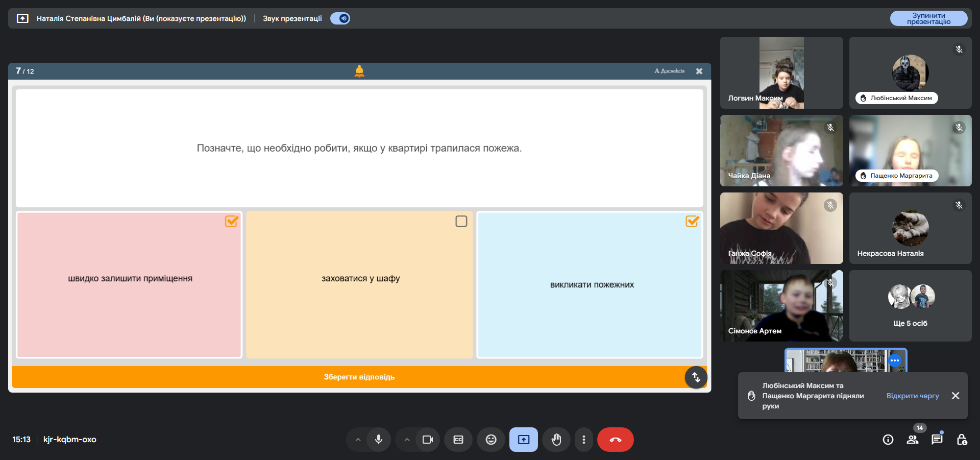Check the 'заховатися у шафу' checkbox
Image resolution: width=980 pixels, height=460 pixels.
[461, 221]
